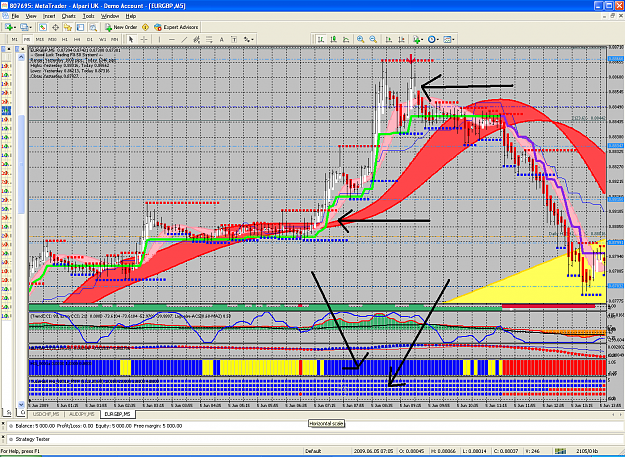625x457 pixels.
Task: Open the Window menu
Action: (x=110, y=16)
